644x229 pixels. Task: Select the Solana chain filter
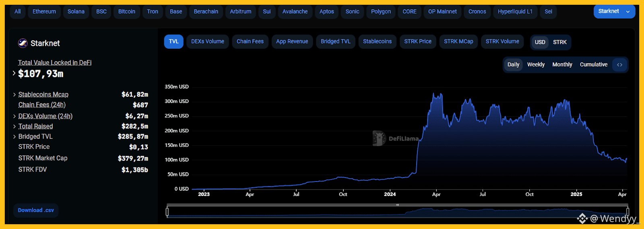coord(76,12)
